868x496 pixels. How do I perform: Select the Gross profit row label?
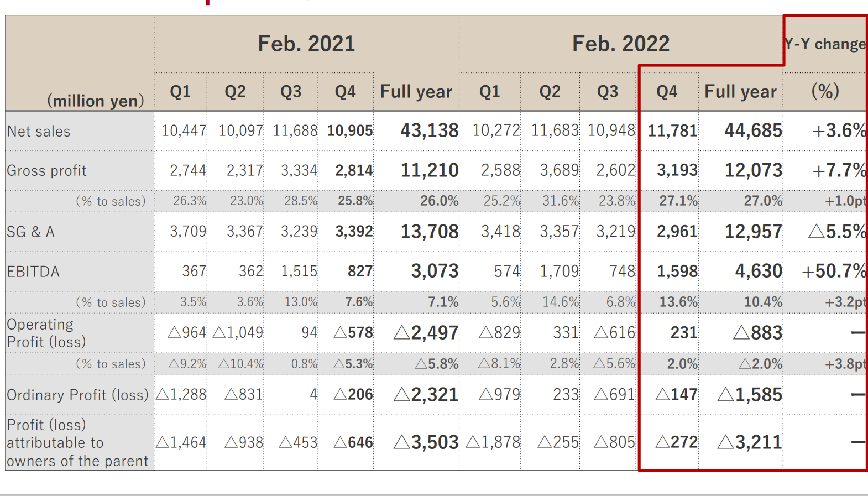[x=46, y=171]
